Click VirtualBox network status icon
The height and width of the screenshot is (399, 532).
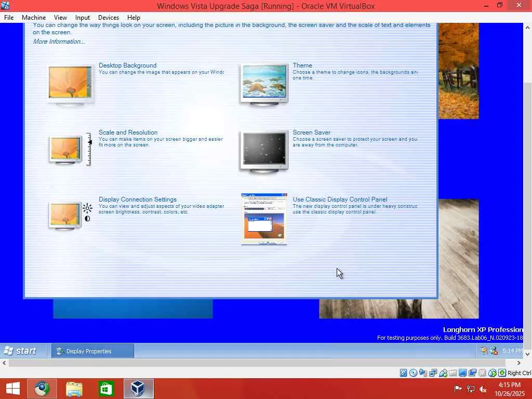pos(433,373)
